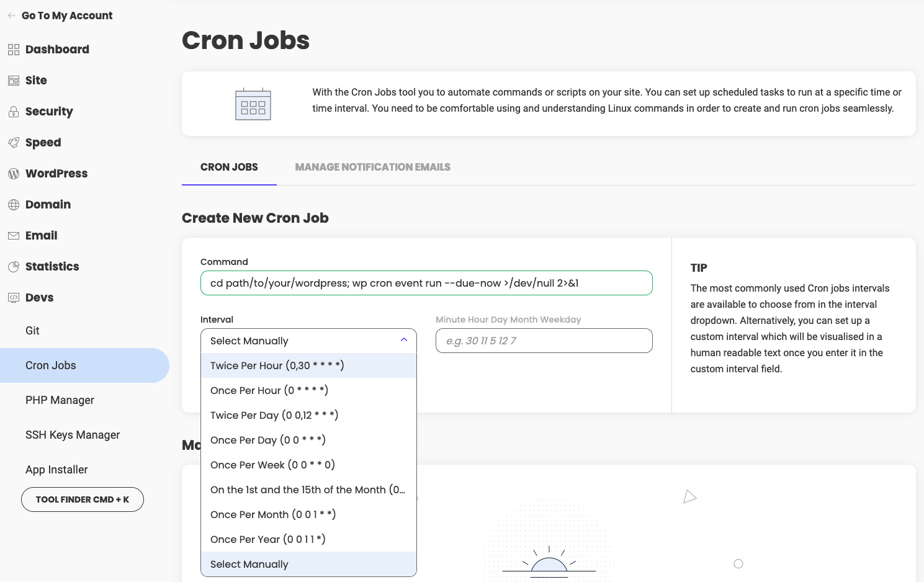Open Security section in sidebar
Viewport: 924px width, 582px height.
pos(49,112)
